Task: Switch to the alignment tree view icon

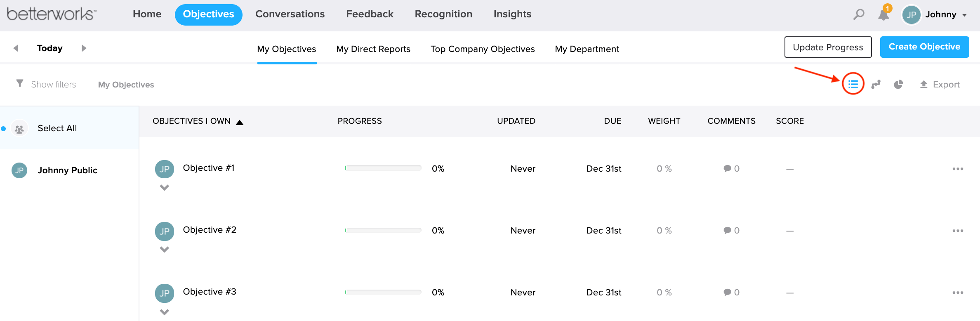Action: click(x=876, y=85)
